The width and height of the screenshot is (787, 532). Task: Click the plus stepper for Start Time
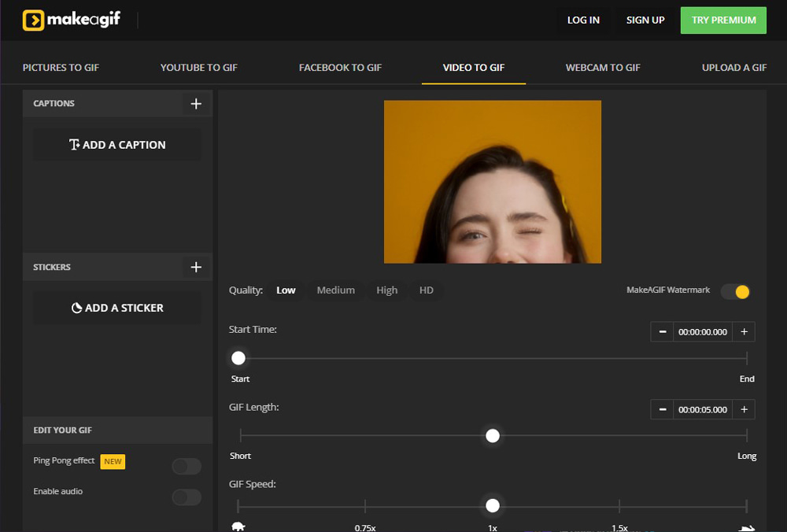pyautogui.click(x=744, y=331)
